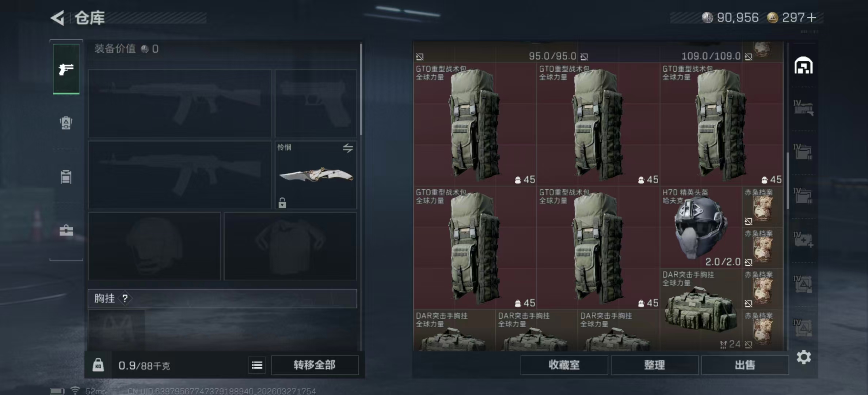Screen dimensions: 868x395
Task: Open the backpack tab in left sidebar
Action: point(66,123)
